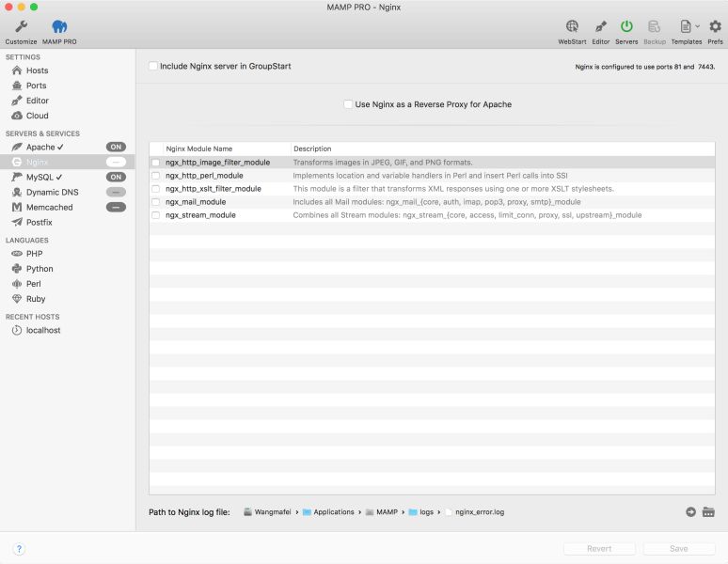
Task: Toggle the Apache ON switch
Action: pyautogui.click(x=116, y=147)
